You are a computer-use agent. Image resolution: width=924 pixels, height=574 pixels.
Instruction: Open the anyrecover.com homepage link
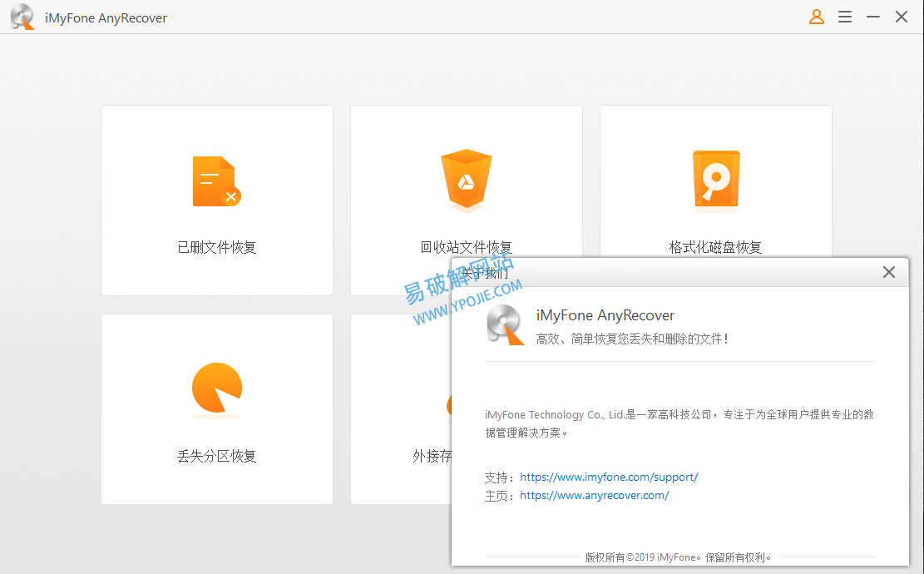coord(594,496)
